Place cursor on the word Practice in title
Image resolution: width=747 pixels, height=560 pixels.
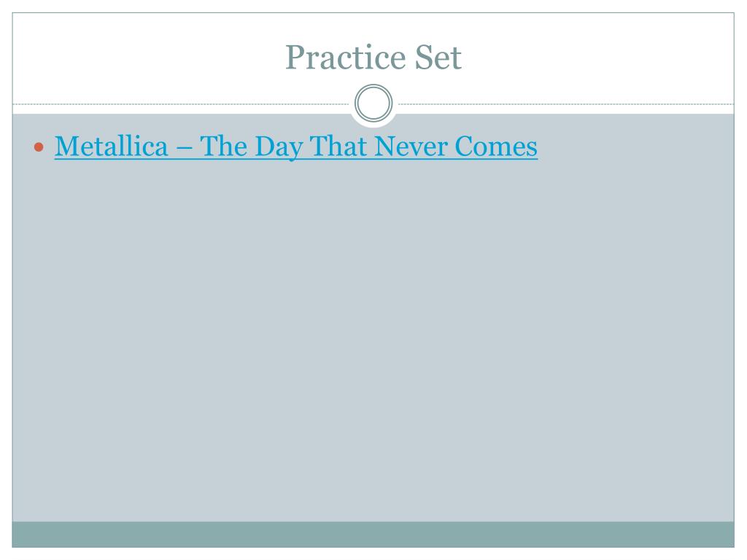(345, 57)
